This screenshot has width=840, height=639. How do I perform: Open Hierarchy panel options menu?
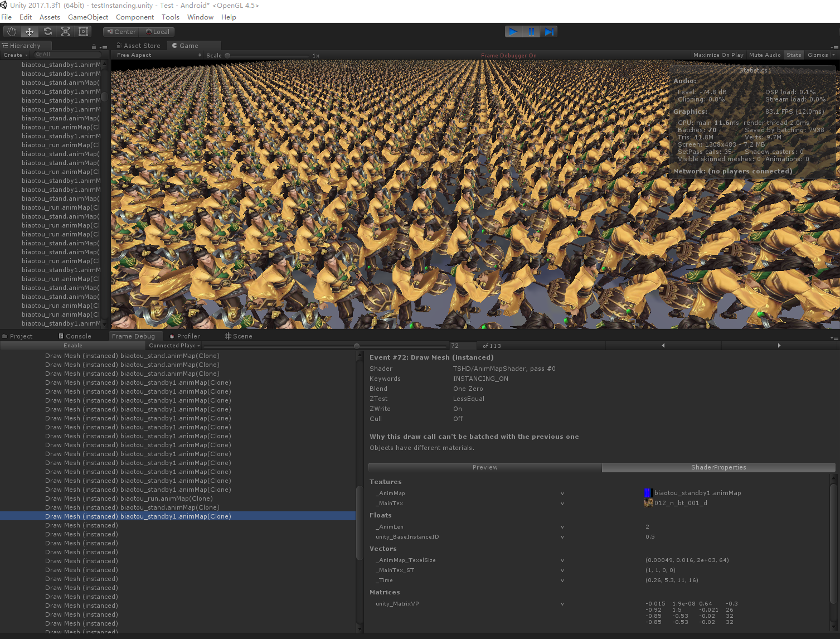pyautogui.click(x=102, y=46)
